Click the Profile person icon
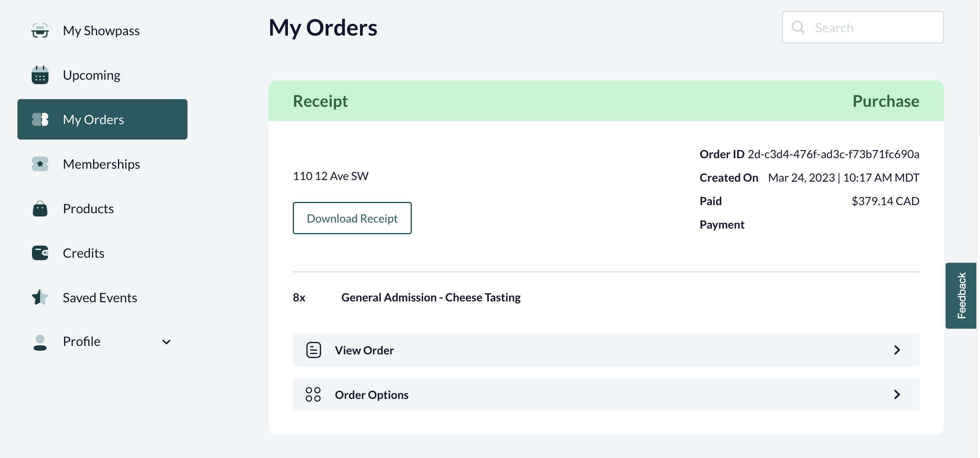This screenshot has height=458, width=980. point(40,342)
